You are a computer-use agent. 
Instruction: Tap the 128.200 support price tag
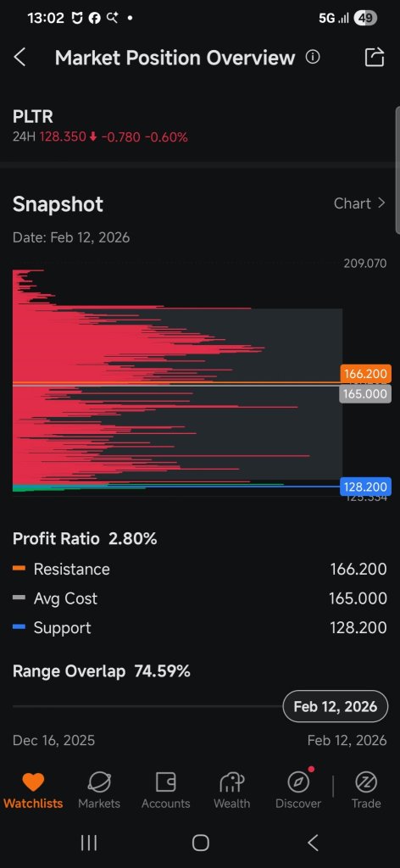(366, 487)
